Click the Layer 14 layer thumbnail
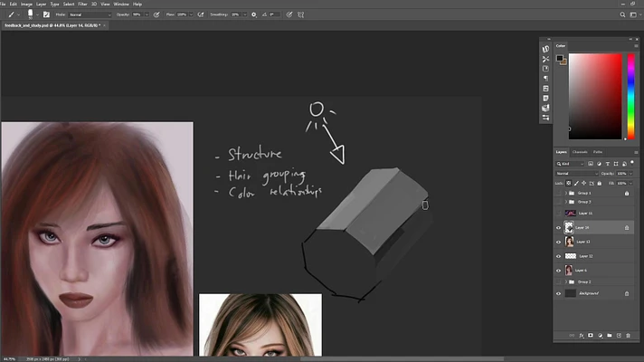This screenshot has height=362, width=644. click(x=569, y=228)
